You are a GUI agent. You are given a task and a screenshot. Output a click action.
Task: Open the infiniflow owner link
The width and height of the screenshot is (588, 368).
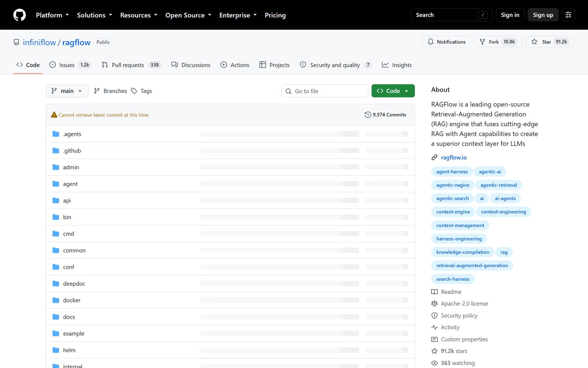(39, 42)
